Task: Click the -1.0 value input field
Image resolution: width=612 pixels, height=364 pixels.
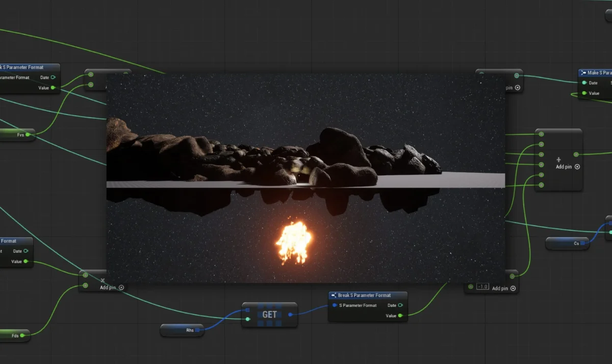Action: tap(482, 287)
